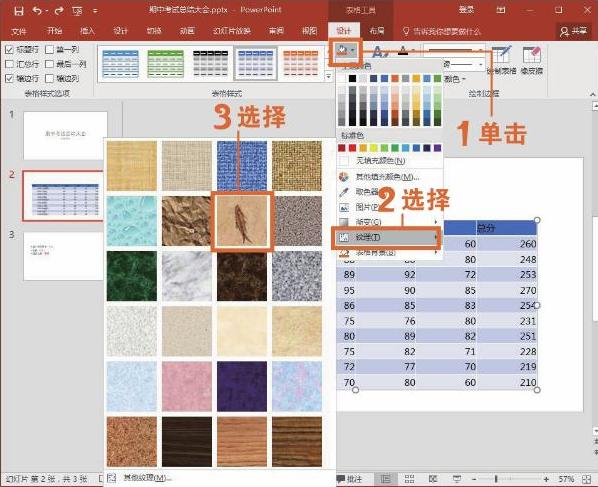Viewport: 598px width, 487px height.
Task: Click the text fill color A icon
Action: click(403, 50)
